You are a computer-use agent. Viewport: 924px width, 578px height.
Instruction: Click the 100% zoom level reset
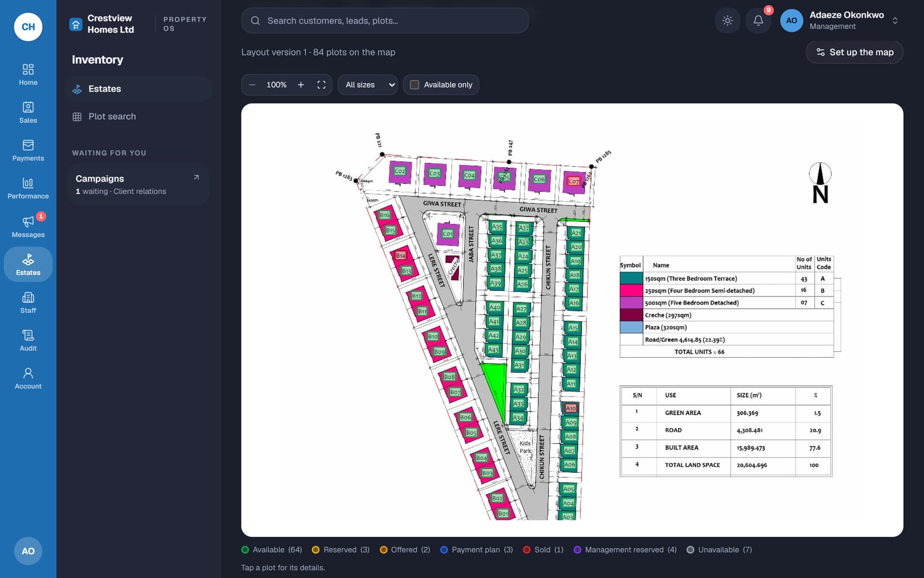point(277,84)
